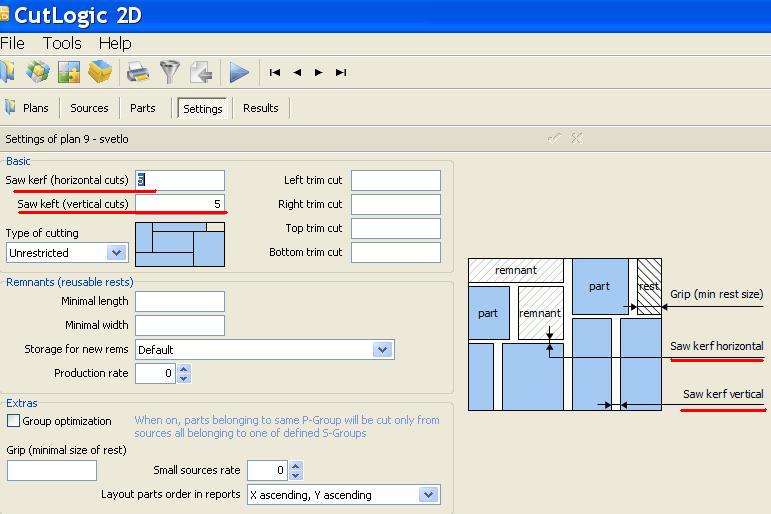Viewport: 771px width, 514px height.
Task: Open the Tools menu
Action: (62, 43)
